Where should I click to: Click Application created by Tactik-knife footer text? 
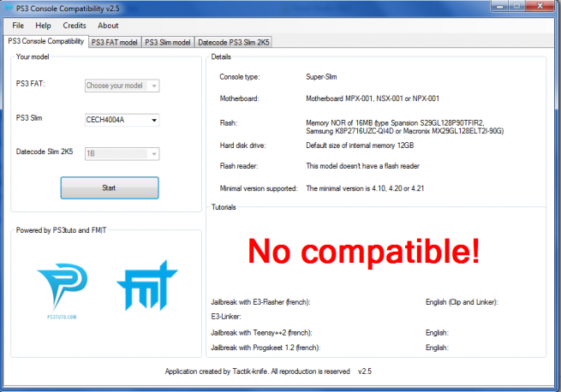pos(257,371)
